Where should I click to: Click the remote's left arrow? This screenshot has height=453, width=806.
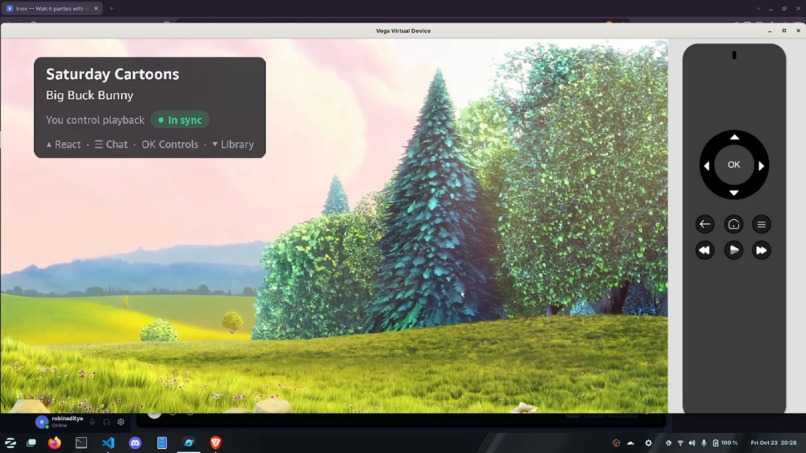[706, 166]
